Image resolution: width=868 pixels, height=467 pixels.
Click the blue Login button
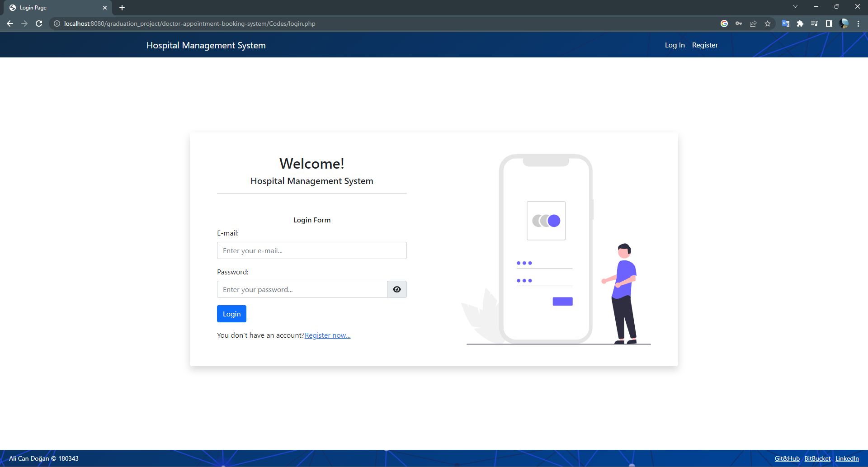(231, 313)
